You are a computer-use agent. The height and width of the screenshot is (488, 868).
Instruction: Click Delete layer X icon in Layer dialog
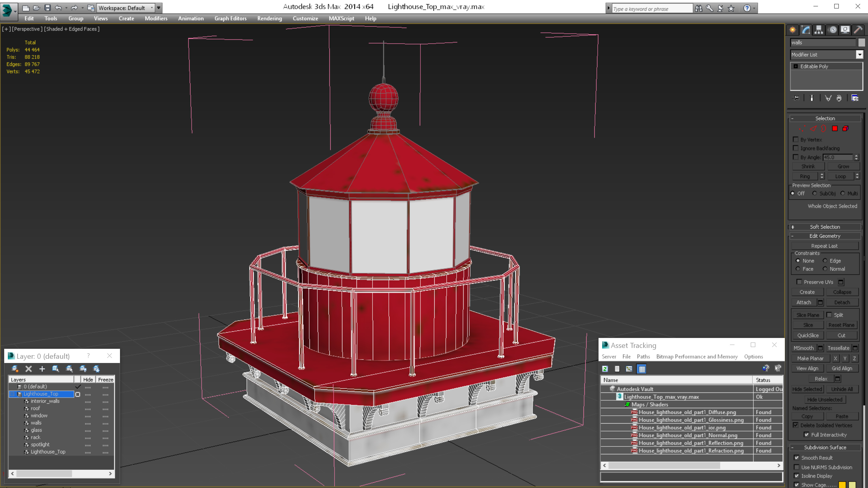pos(29,369)
